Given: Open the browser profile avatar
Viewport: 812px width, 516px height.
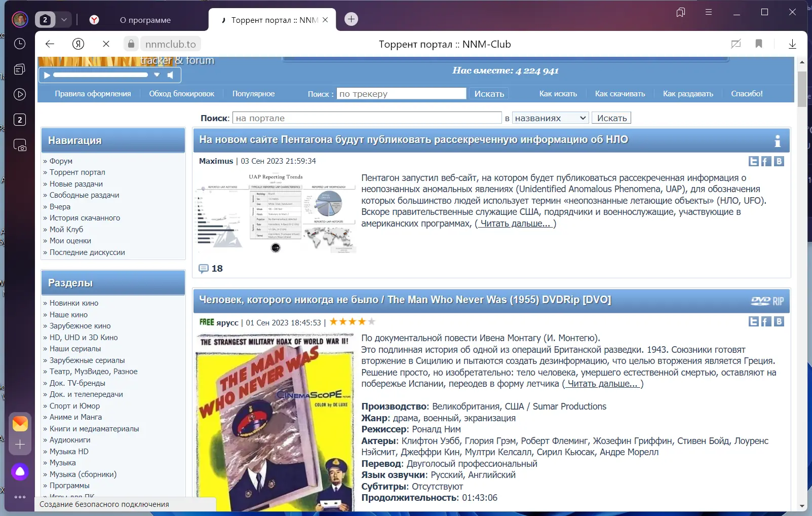Looking at the screenshot, I should click(x=20, y=20).
